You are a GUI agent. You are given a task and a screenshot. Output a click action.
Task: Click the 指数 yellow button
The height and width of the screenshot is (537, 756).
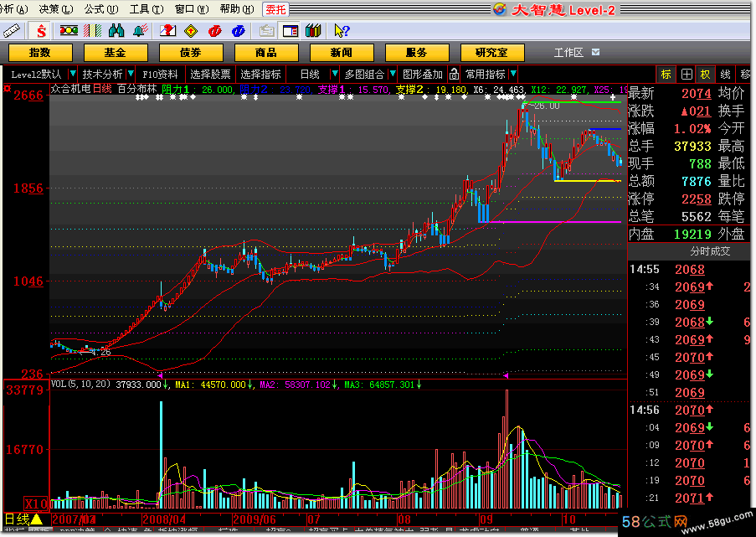click(40, 53)
